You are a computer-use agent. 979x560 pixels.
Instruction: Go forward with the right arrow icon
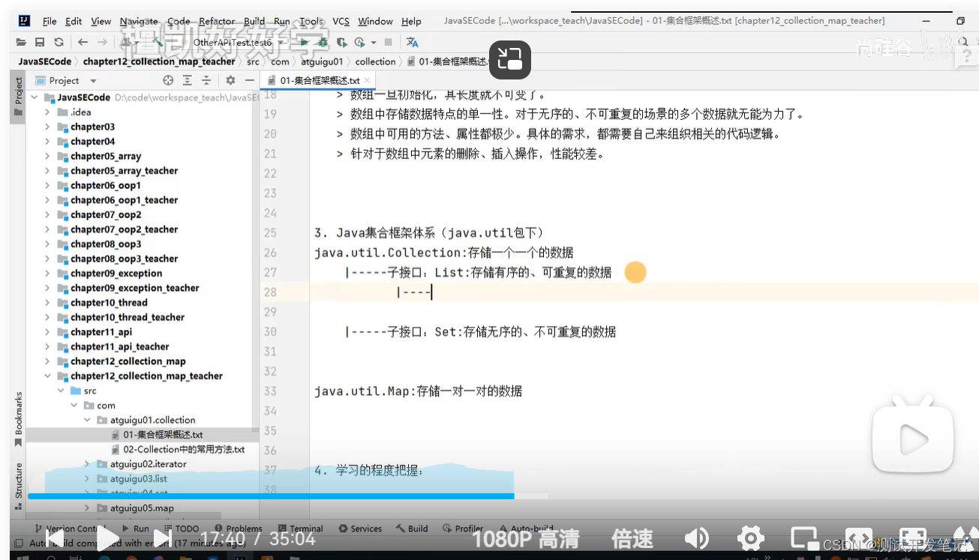pos(103,42)
